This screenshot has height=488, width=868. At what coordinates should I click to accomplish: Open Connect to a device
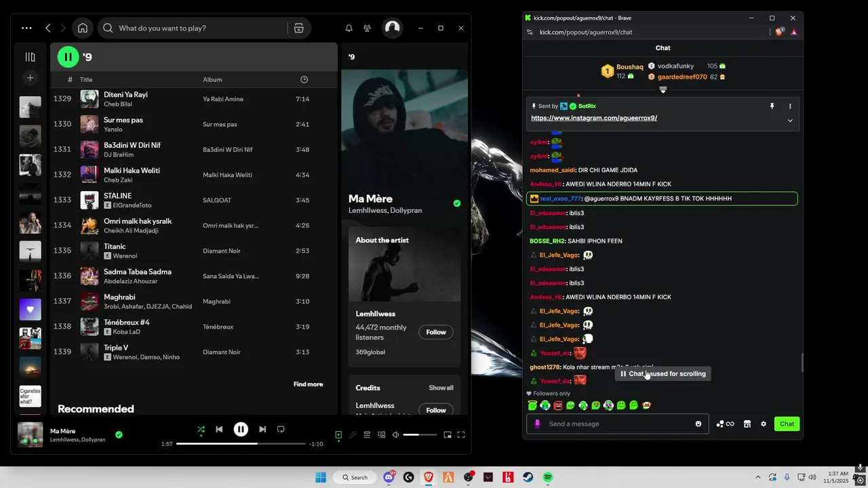point(381,434)
